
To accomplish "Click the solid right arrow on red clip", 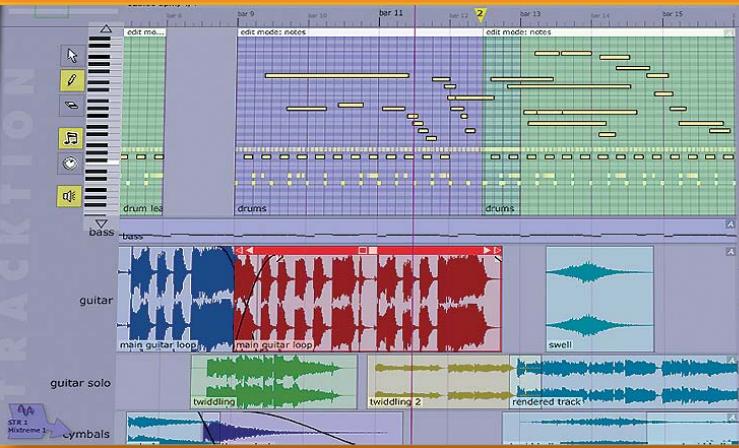I will click(x=487, y=250).
